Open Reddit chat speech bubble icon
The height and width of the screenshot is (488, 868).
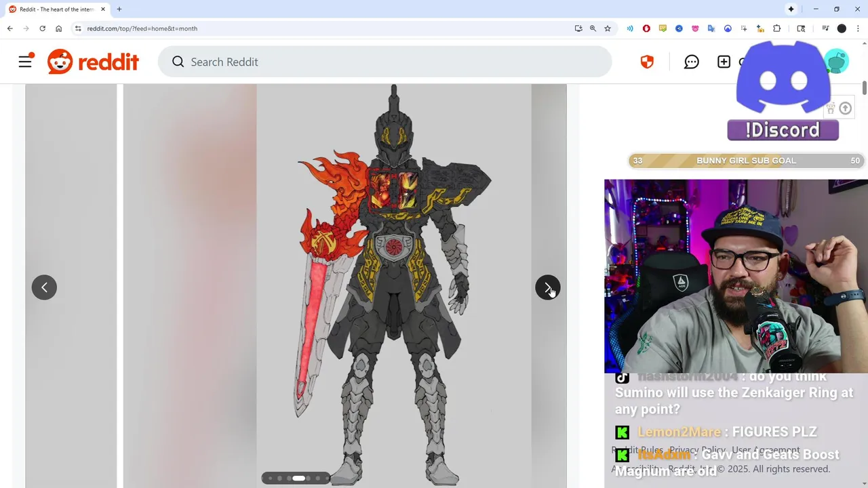pyautogui.click(x=691, y=62)
